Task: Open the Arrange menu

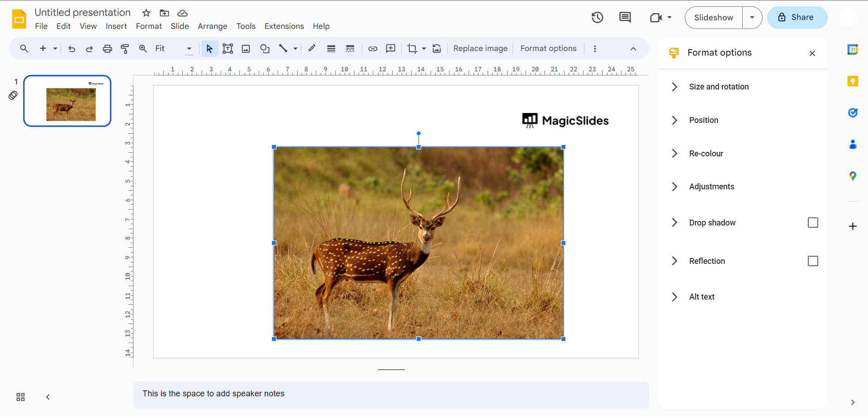Action: click(x=212, y=26)
